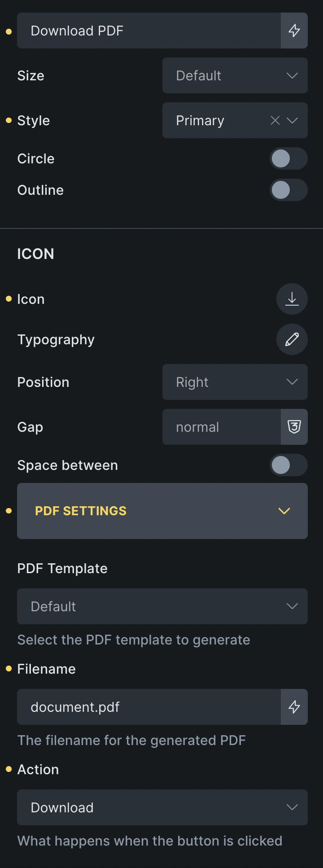Click the Filename label

pos(46,669)
